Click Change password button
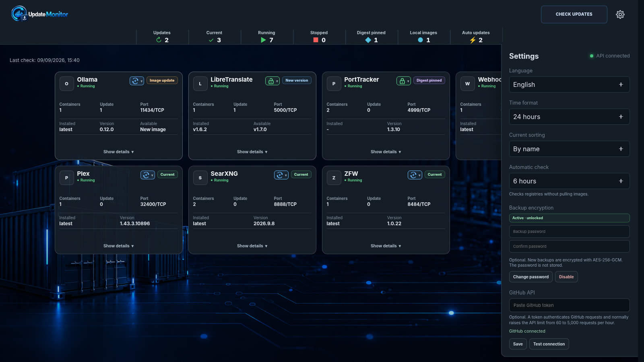 pyautogui.click(x=531, y=277)
